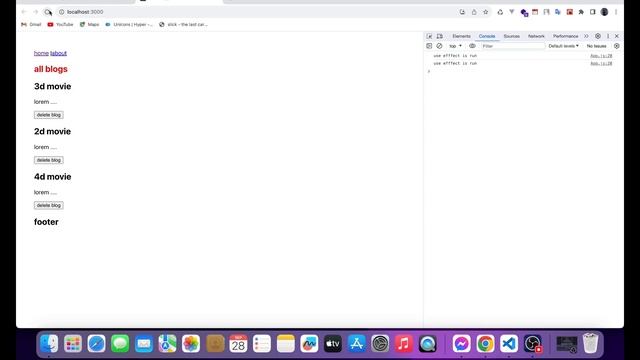Open the YouTube bookmark
Image resolution: width=640 pixels, height=360 pixels.
[x=60, y=24]
